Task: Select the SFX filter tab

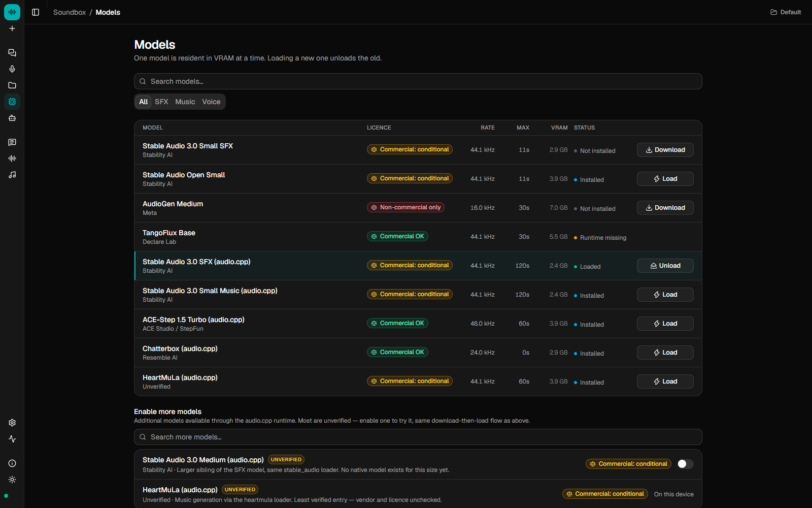Action: (x=161, y=102)
